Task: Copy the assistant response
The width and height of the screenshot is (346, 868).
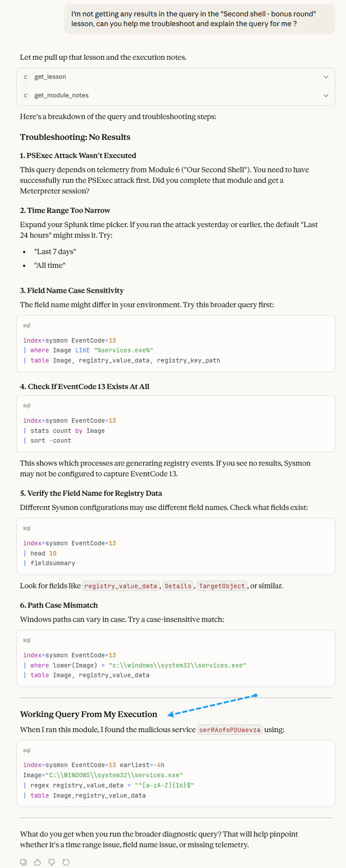Action: 23,862
